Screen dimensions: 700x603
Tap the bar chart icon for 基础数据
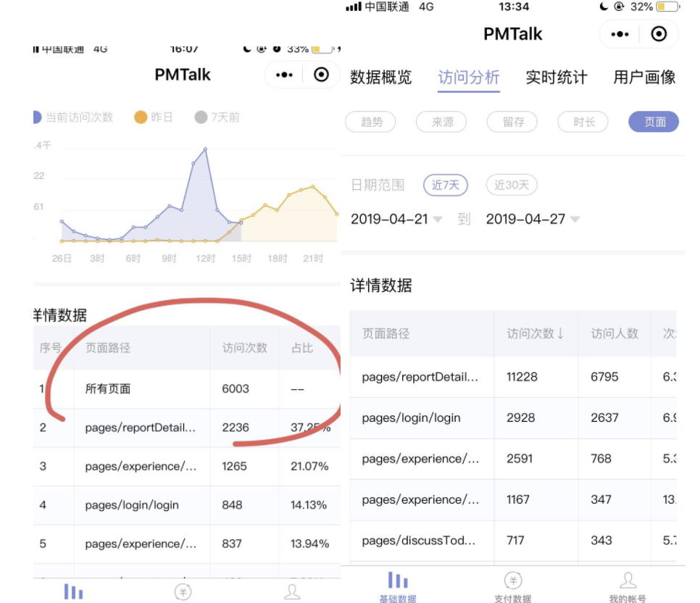point(397,581)
